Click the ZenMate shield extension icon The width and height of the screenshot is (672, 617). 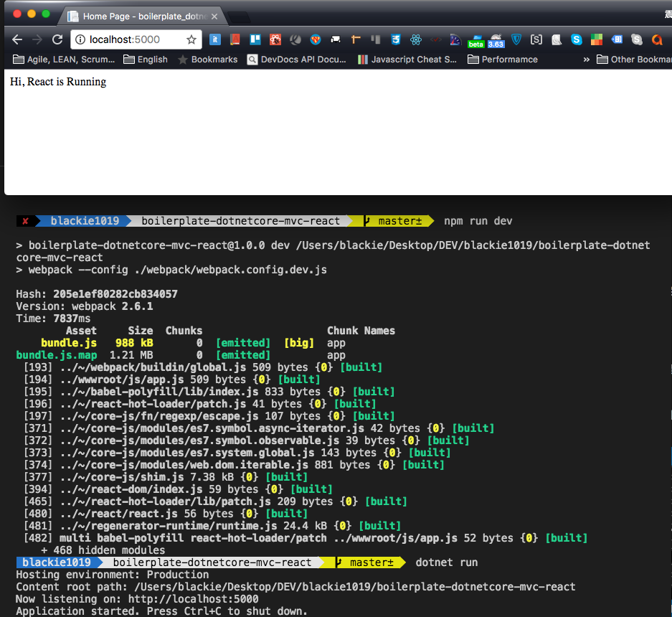pyautogui.click(x=516, y=40)
